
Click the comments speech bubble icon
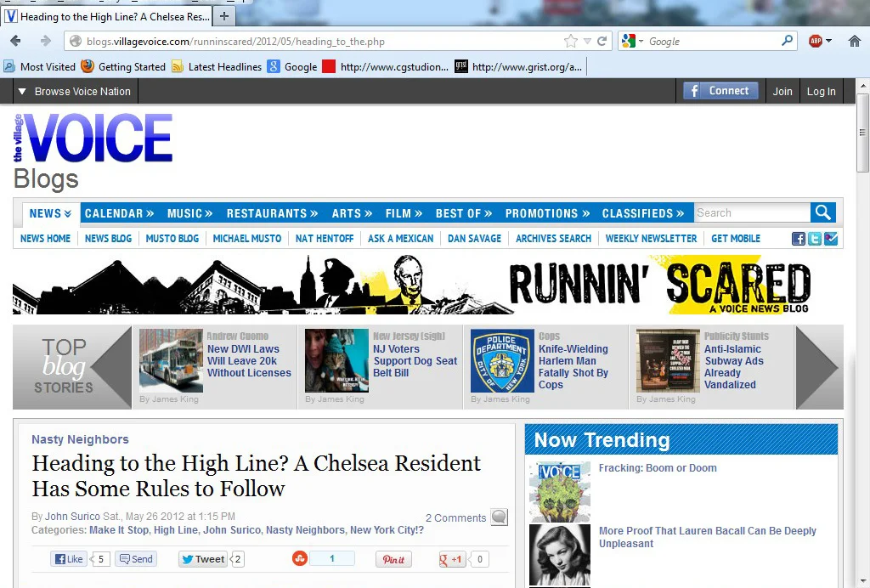pyautogui.click(x=499, y=517)
